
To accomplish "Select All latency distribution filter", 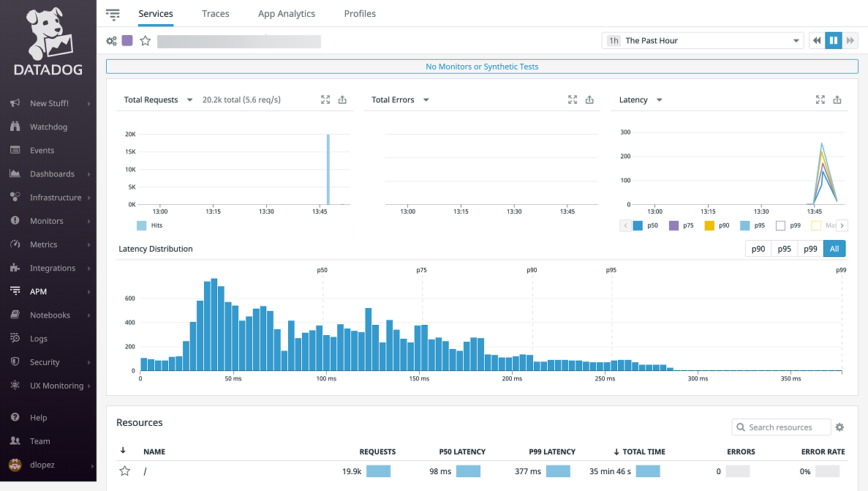I will pos(834,249).
